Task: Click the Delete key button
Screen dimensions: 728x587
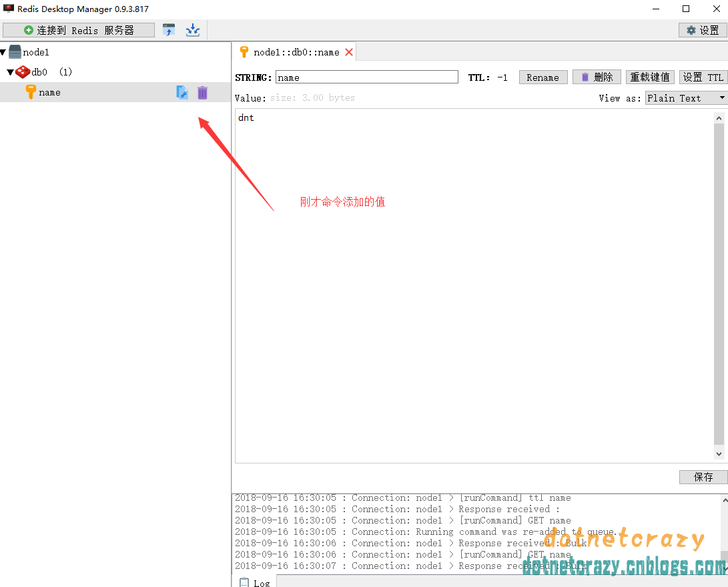Action: click(597, 77)
